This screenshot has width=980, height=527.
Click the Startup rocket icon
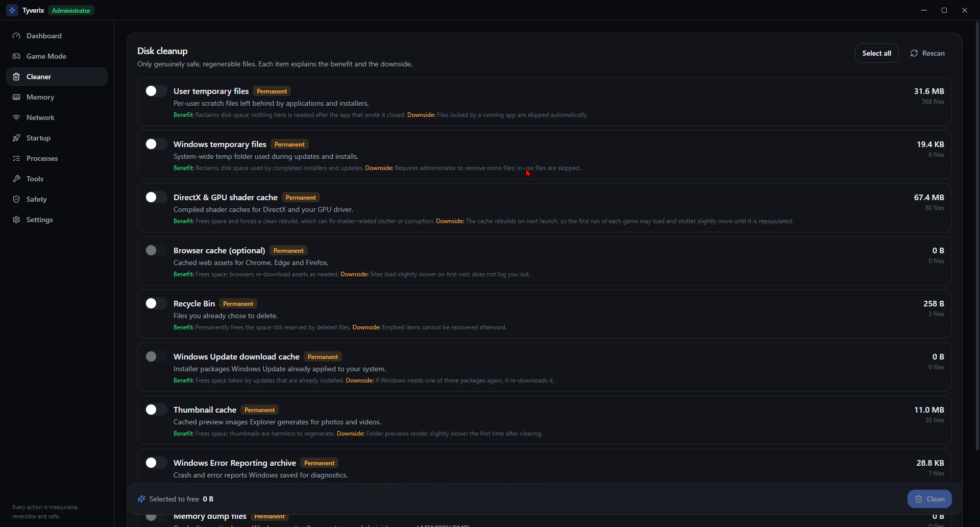(16, 138)
